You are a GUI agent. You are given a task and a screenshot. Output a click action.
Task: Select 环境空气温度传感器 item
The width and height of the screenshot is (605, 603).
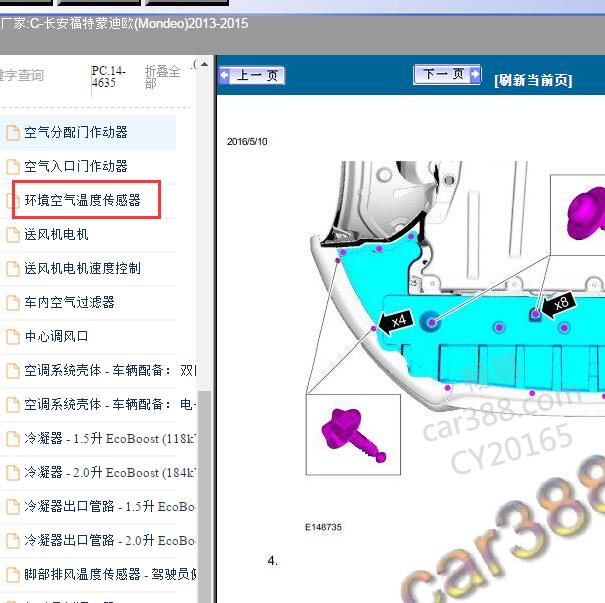point(83,200)
